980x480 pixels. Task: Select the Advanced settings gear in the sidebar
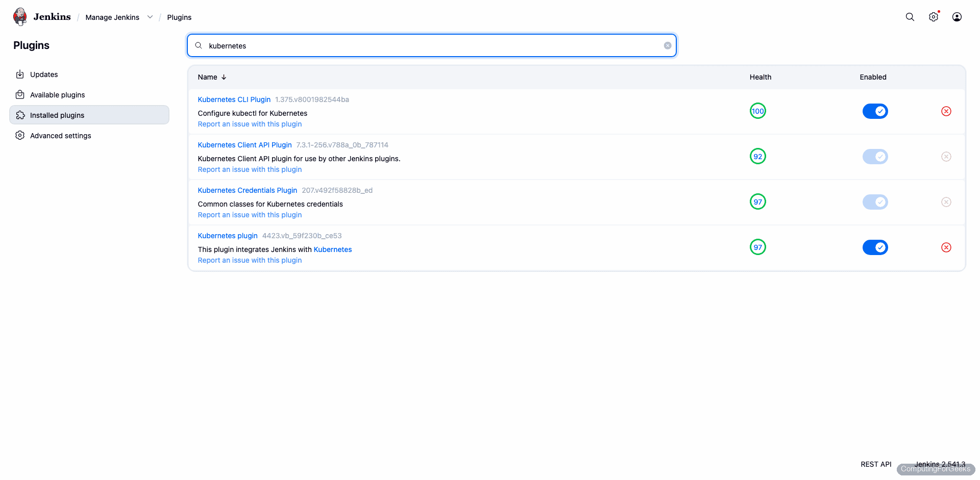point(20,135)
